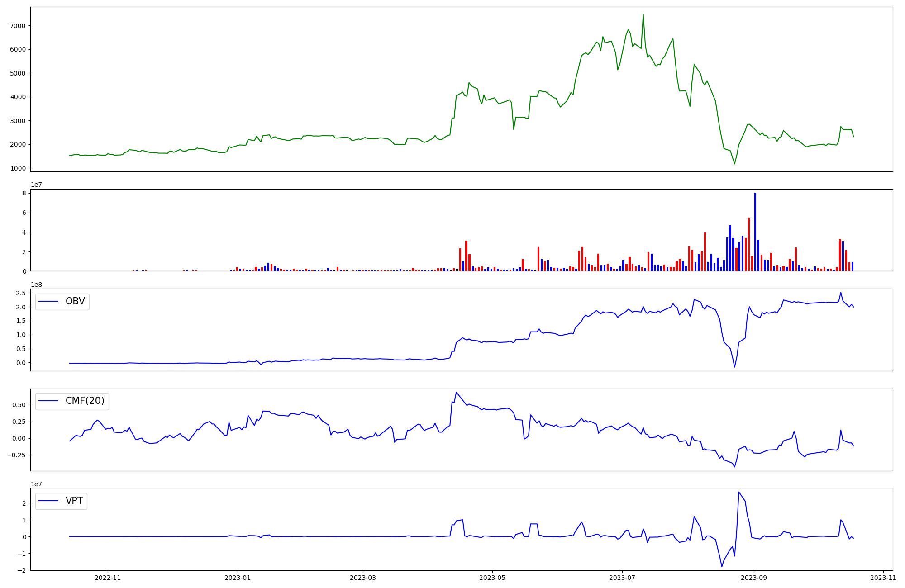The width and height of the screenshot is (905, 588).
Task: Click the CMF(20) legend entry
Action: [85, 401]
